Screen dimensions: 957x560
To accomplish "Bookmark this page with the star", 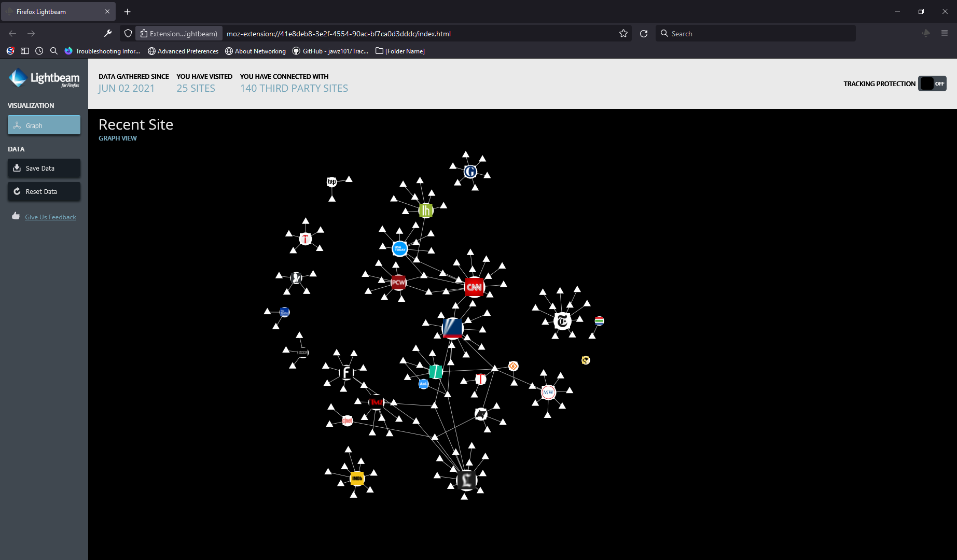I will (x=623, y=34).
